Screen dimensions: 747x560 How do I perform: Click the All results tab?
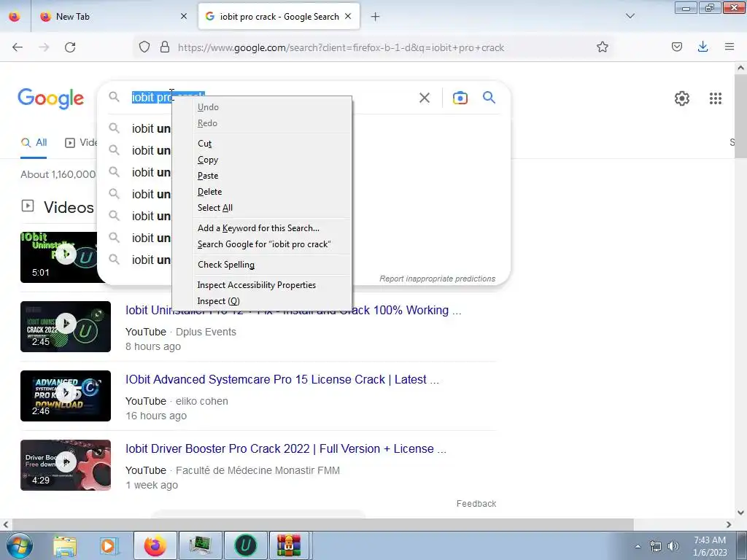click(x=34, y=142)
